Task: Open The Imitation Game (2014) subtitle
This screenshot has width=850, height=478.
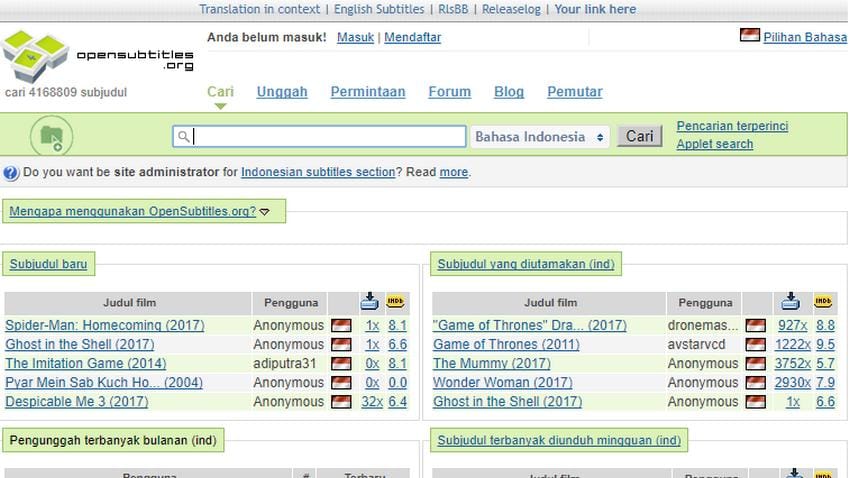Action: (x=86, y=364)
